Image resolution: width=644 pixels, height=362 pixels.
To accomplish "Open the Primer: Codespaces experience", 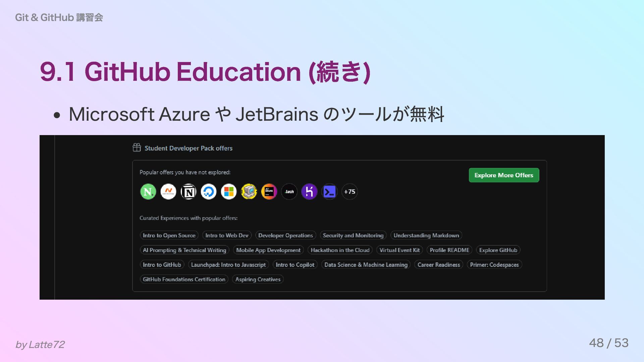I will (x=494, y=265).
